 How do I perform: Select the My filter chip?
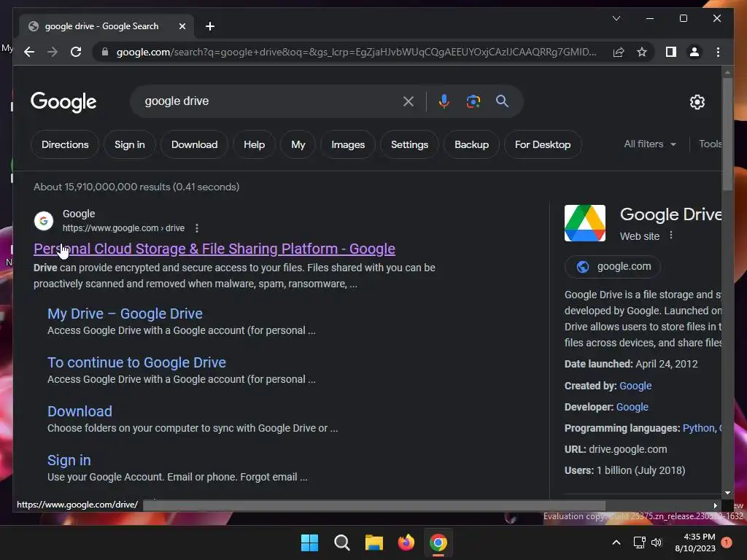(298, 145)
